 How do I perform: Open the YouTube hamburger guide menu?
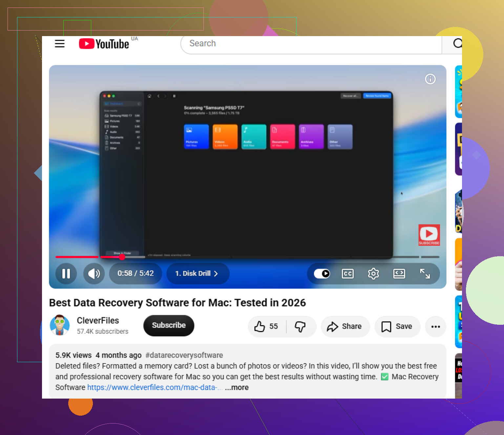(59, 44)
